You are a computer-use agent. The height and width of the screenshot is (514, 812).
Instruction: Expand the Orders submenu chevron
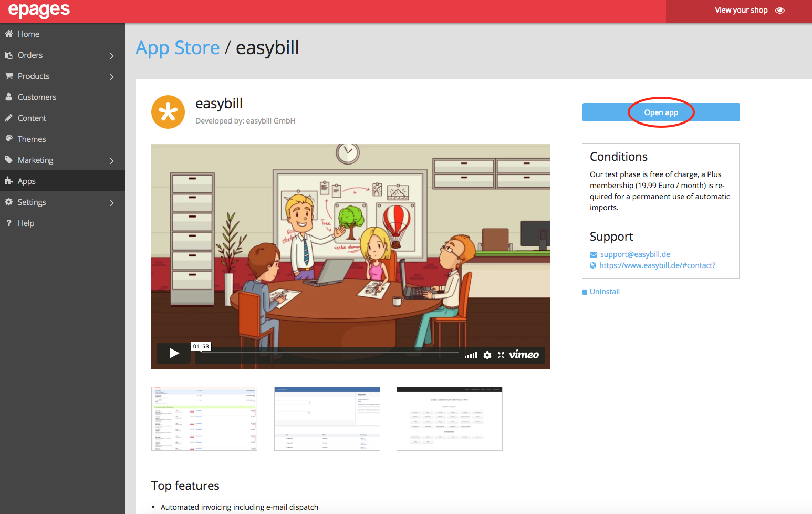pyautogui.click(x=112, y=55)
